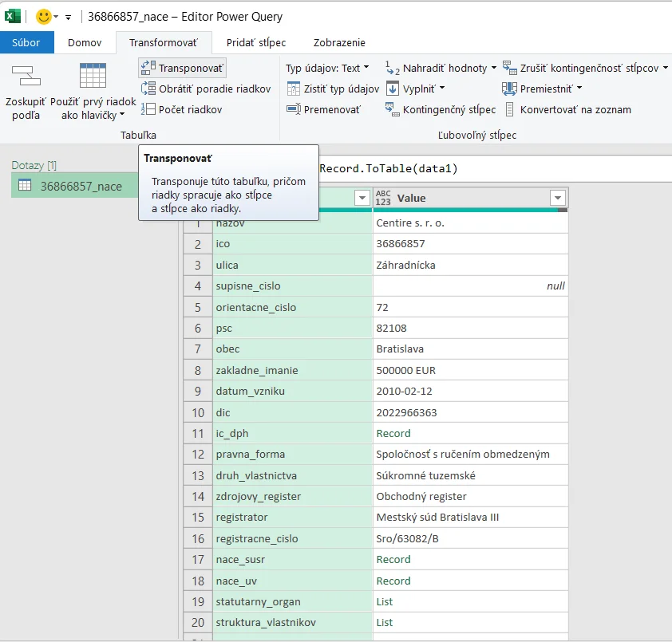
Task: Click the Zrušiť kontingenčnosť stĺpcov icon
Action: point(509,68)
